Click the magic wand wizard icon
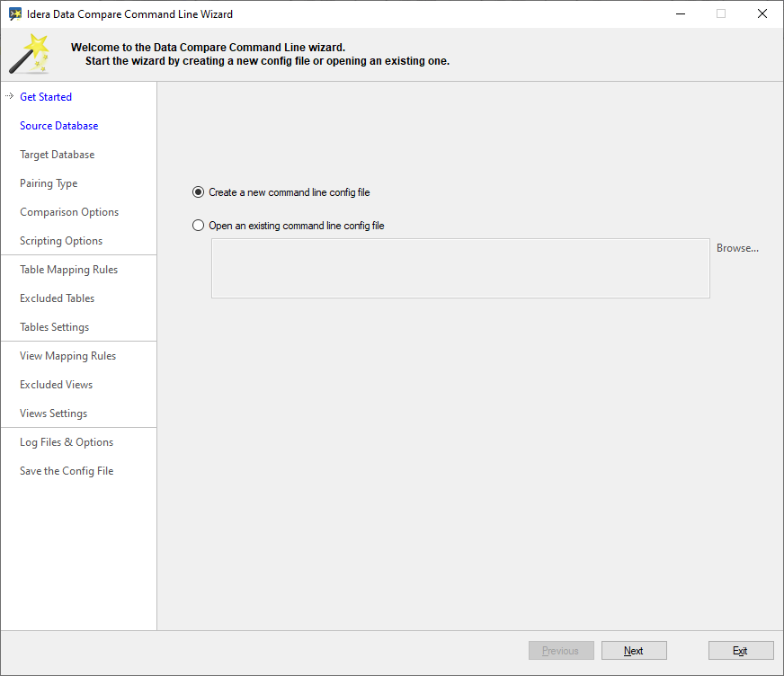 tap(30, 54)
